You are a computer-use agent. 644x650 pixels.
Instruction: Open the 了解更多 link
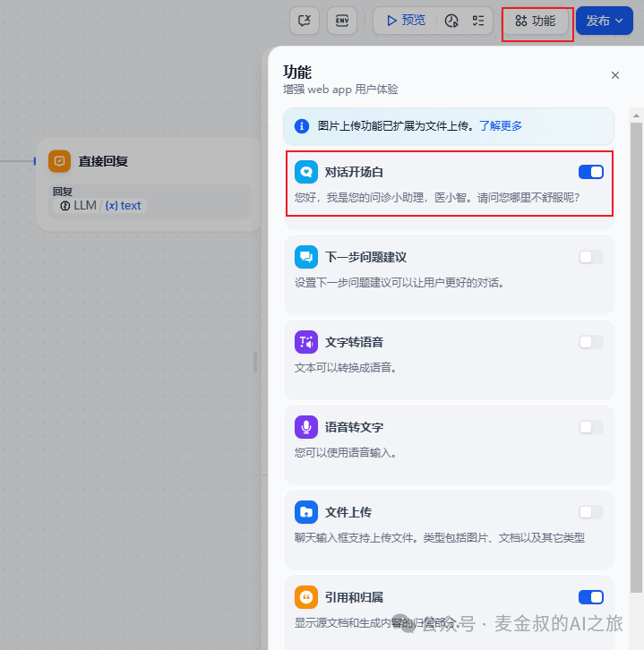(x=501, y=126)
